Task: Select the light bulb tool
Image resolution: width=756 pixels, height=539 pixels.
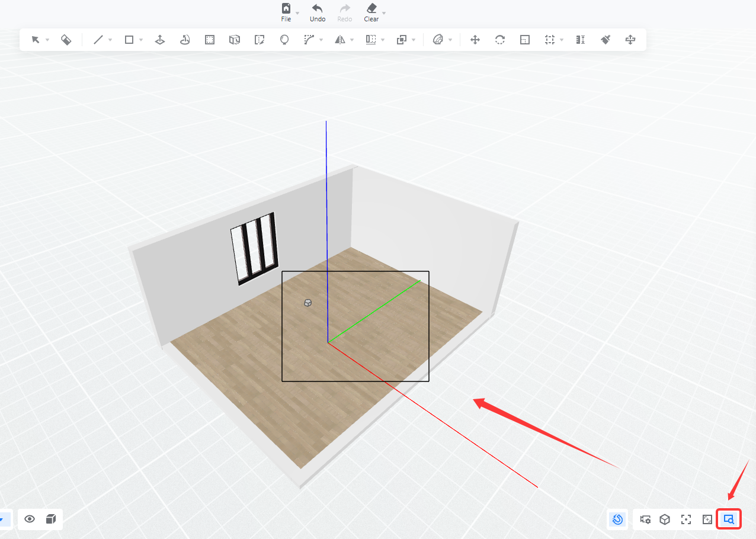Action: (x=284, y=40)
